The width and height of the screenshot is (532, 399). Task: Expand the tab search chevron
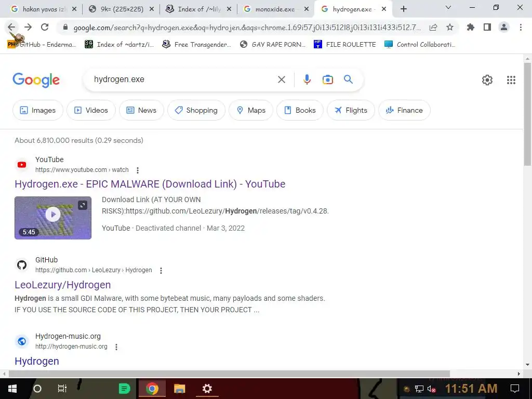(x=448, y=7)
